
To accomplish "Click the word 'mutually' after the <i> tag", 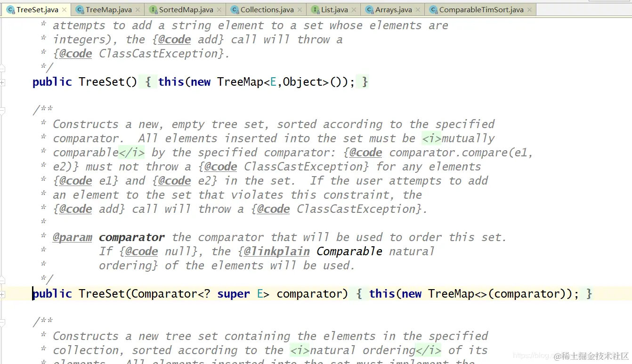I will [x=468, y=138].
